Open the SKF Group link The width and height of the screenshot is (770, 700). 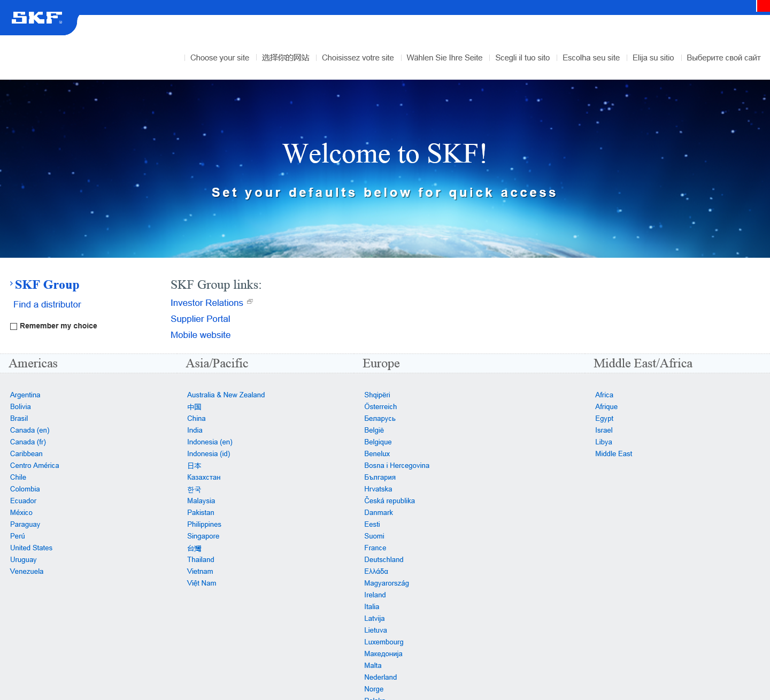tap(47, 284)
